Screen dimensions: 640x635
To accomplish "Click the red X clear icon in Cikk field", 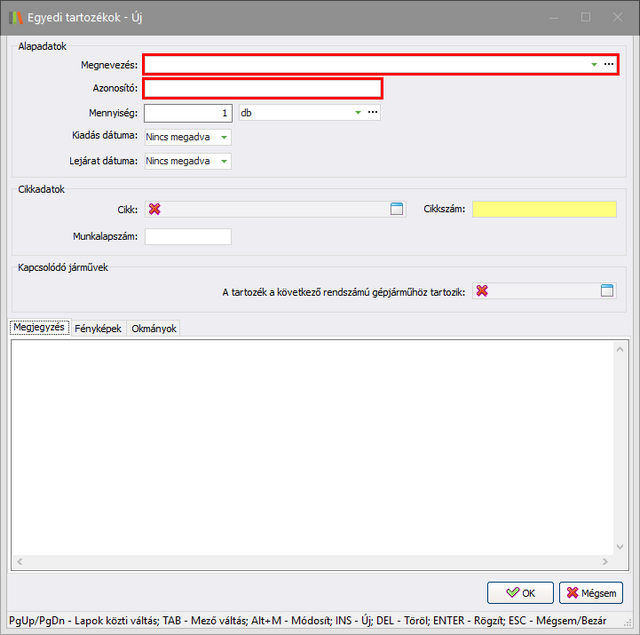I will click(154, 209).
